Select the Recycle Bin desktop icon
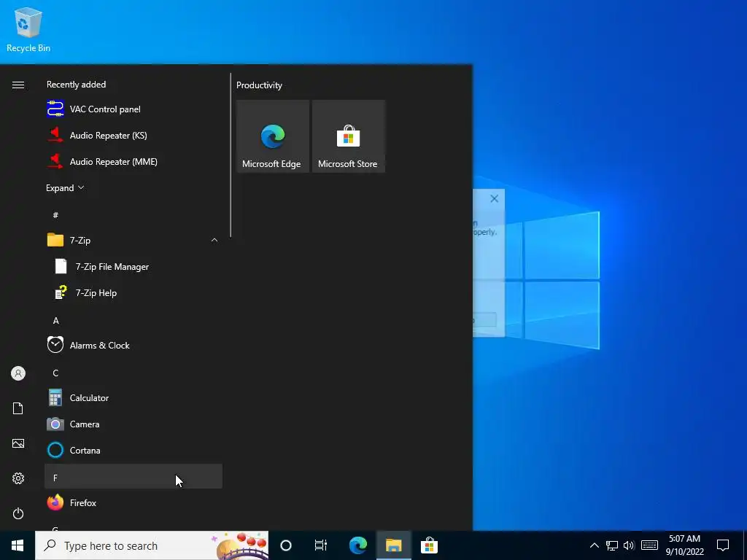The image size is (747, 560). (28, 29)
